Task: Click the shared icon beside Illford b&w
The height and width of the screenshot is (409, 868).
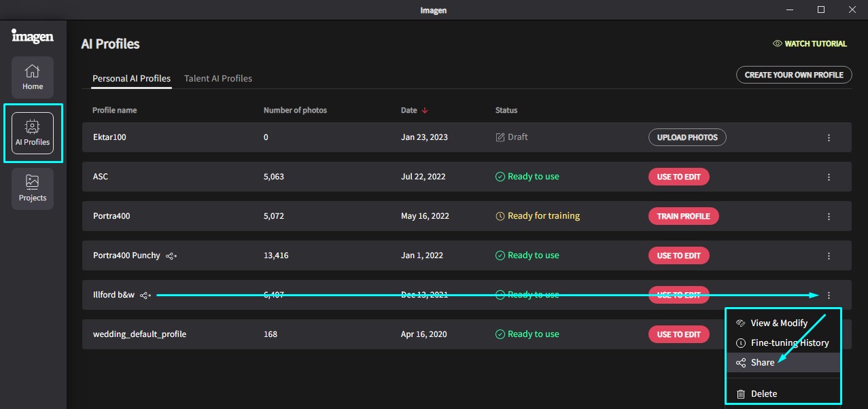Action: [145, 296]
